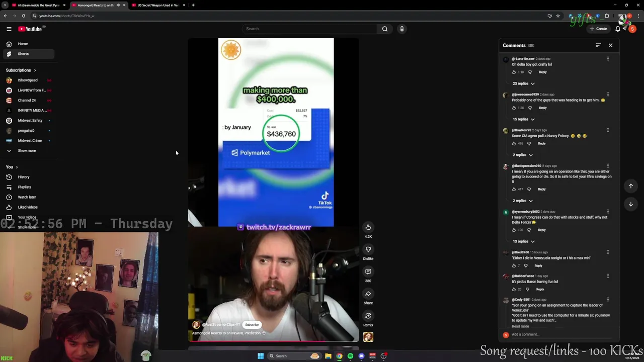Select the Asmongold Reacts tab

(98, 5)
